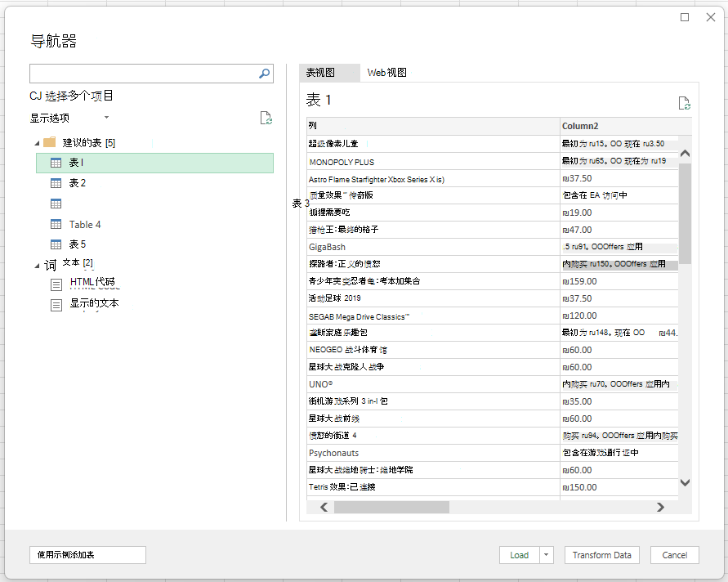The image size is (728, 582).
Task: Click the horizontal scrollbar thumb in preview
Action: 391,508
